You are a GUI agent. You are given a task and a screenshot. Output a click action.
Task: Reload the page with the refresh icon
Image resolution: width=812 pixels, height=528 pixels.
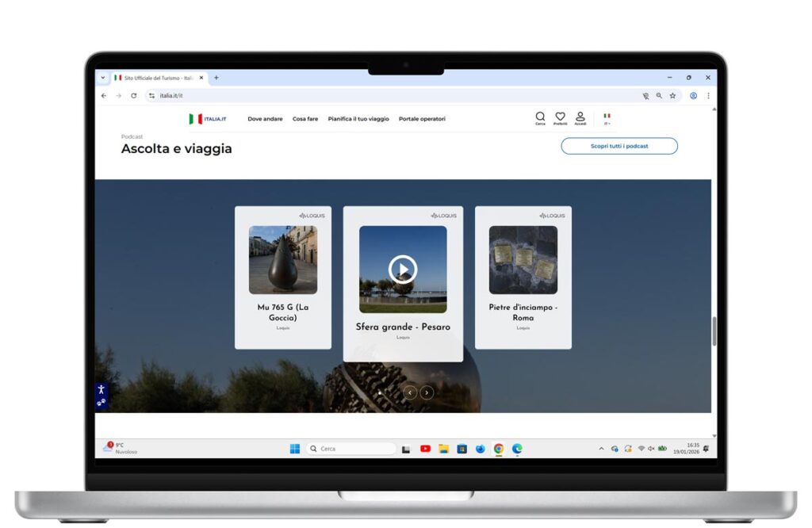pos(133,95)
